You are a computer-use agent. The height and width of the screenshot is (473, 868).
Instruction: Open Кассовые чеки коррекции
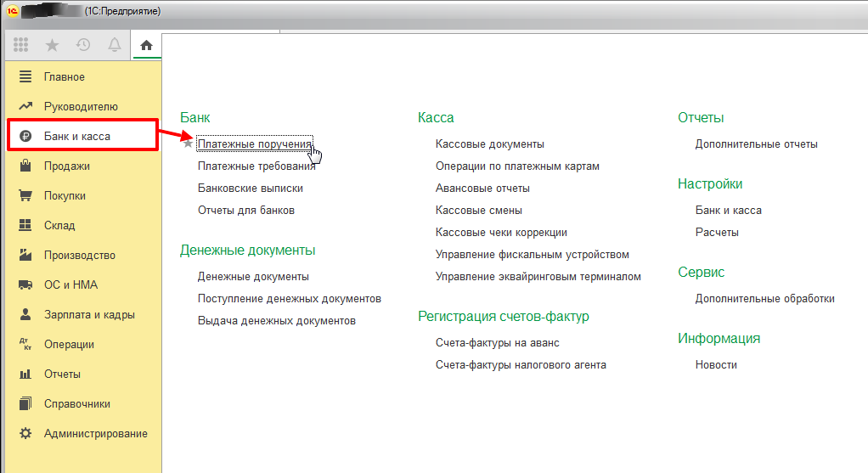click(x=502, y=233)
